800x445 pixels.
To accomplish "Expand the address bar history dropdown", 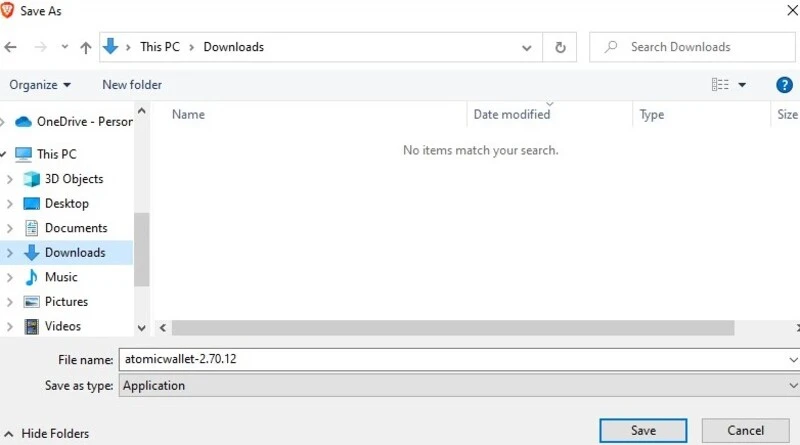I will click(x=527, y=48).
